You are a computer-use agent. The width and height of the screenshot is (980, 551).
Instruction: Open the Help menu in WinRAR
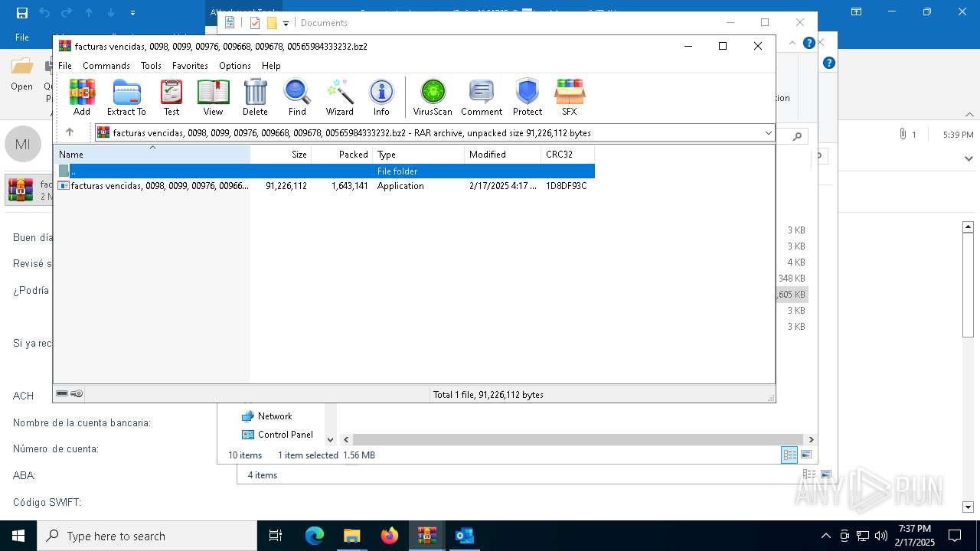(271, 66)
